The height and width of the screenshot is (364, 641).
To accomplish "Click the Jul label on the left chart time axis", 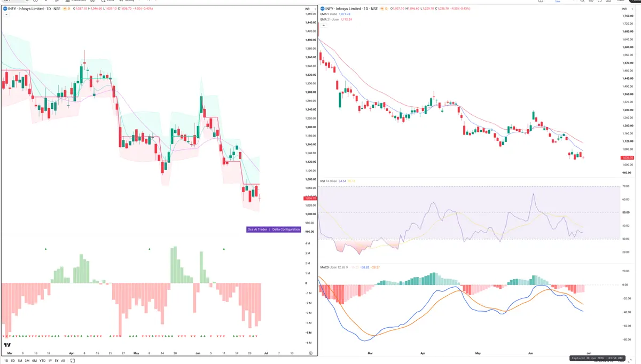I will [265, 353].
